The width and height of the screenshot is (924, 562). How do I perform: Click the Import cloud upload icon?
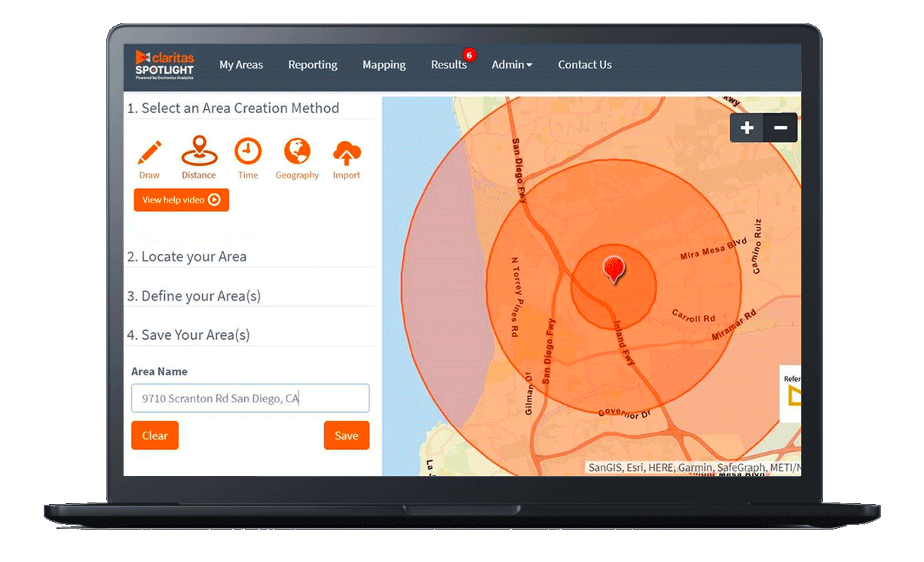click(x=347, y=154)
